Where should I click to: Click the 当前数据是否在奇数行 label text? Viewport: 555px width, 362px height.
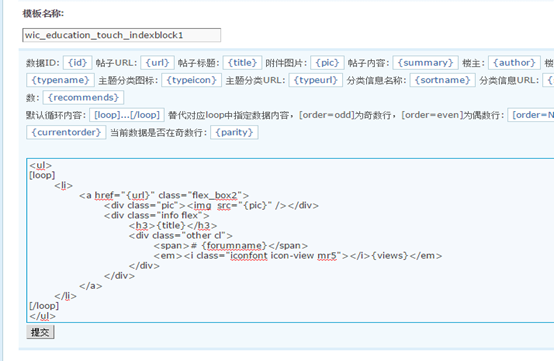pos(158,133)
